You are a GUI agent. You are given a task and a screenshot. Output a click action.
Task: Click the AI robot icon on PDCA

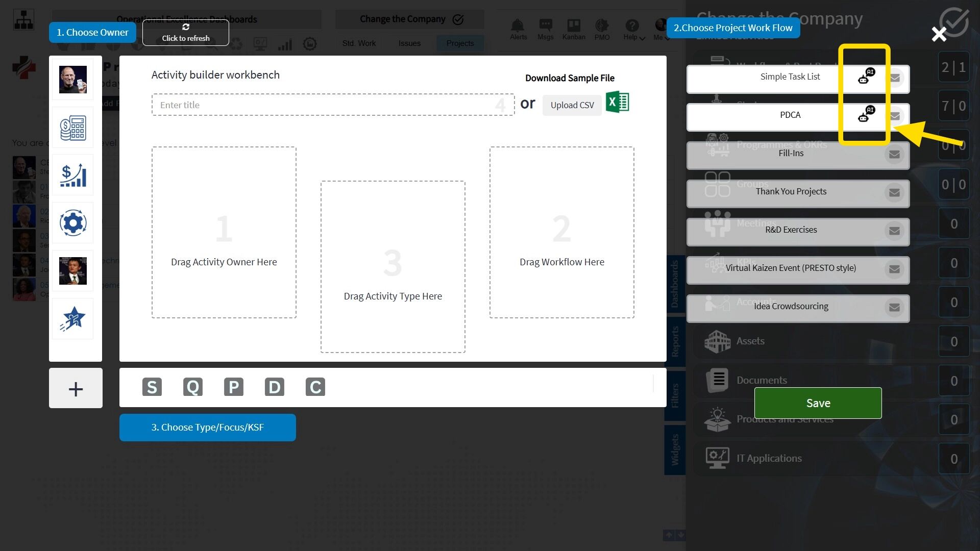click(866, 114)
